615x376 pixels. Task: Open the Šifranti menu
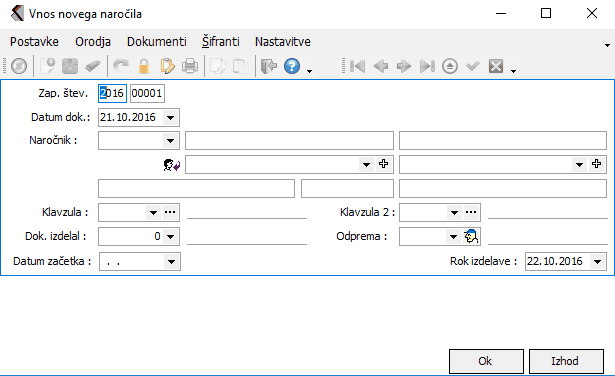tap(221, 42)
